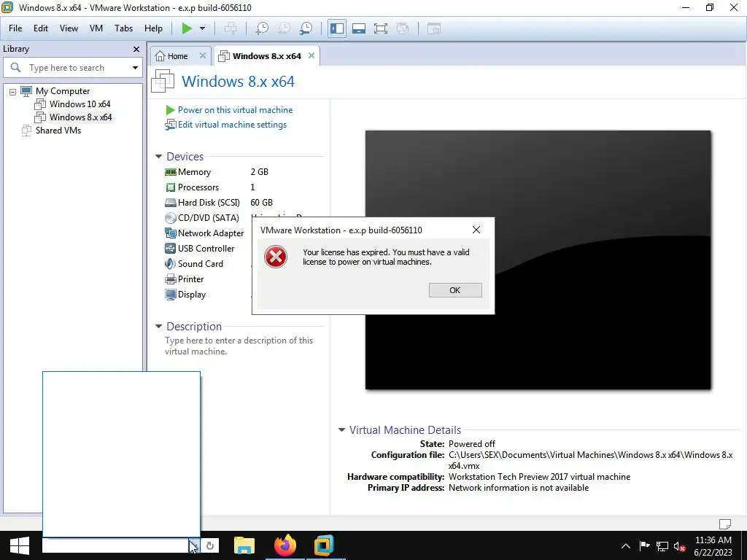Image resolution: width=747 pixels, height=560 pixels.
Task: Select Shared VMs in the Library
Action: (58, 130)
